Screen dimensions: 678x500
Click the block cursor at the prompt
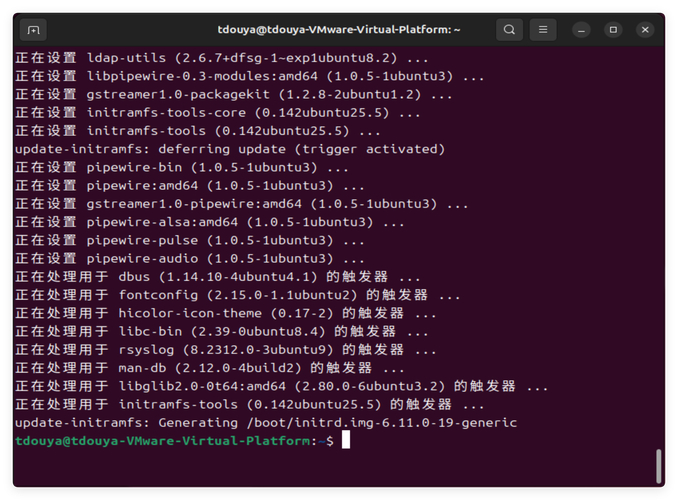click(346, 440)
